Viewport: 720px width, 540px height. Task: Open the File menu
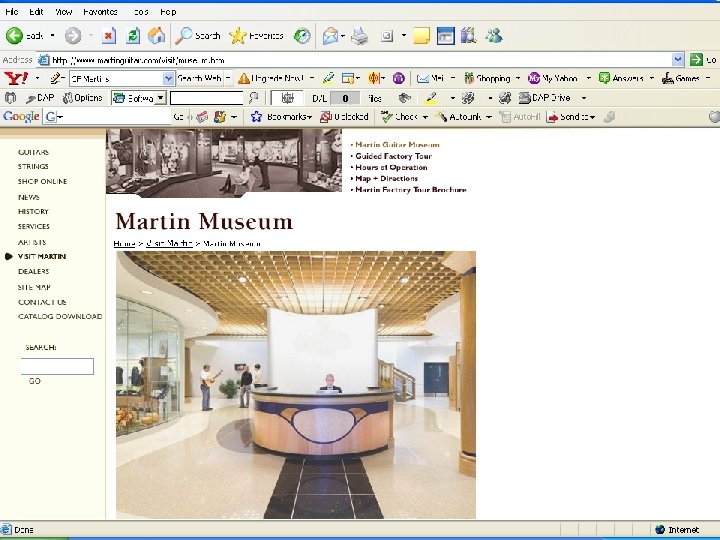click(11, 12)
